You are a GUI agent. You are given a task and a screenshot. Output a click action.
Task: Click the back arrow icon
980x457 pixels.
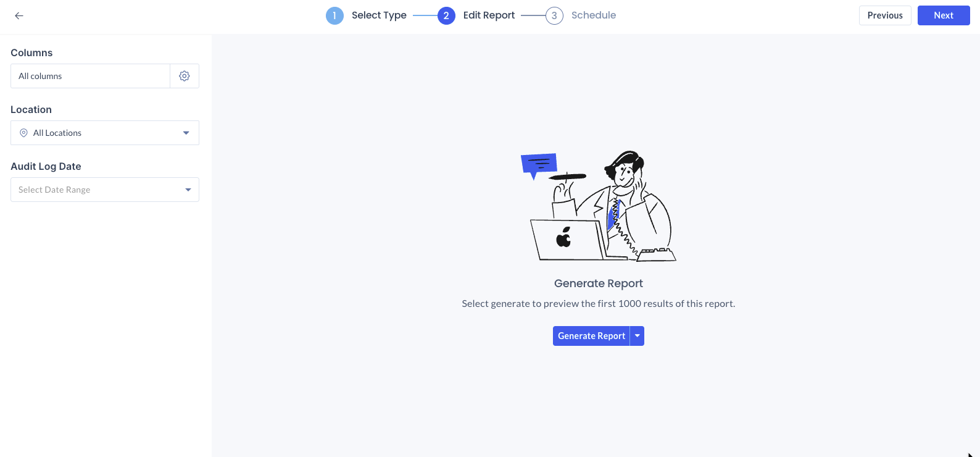click(x=19, y=15)
